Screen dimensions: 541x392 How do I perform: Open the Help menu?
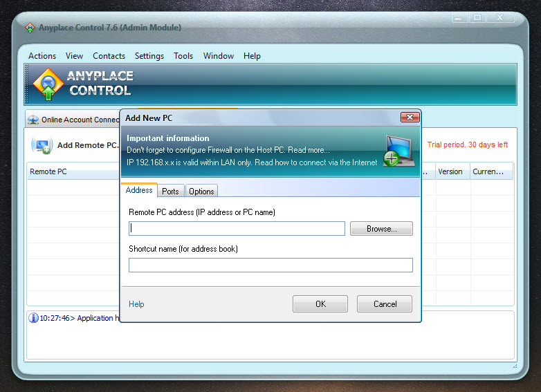coord(252,56)
